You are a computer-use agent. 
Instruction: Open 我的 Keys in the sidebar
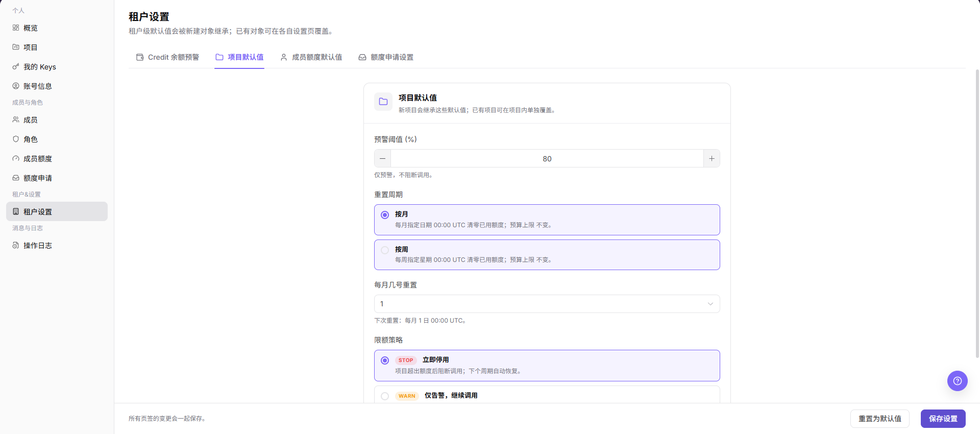(x=57, y=66)
